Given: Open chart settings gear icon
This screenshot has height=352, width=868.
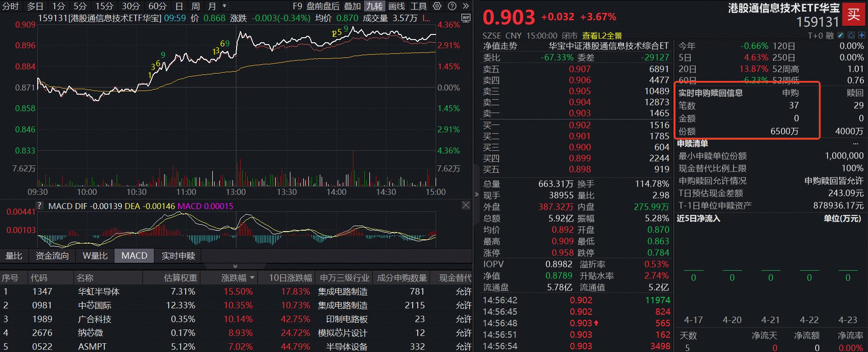Looking at the screenshot, I should tap(437, 6).
